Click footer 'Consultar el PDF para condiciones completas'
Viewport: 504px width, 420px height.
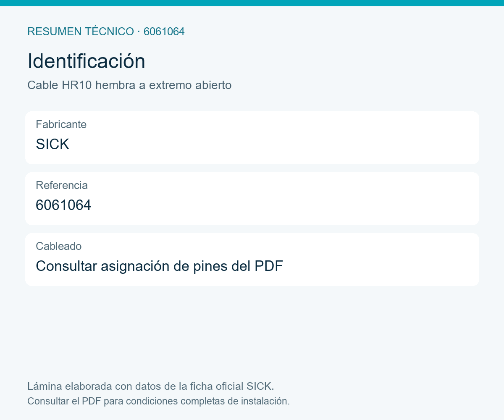pyautogui.click(x=126, y=401)
